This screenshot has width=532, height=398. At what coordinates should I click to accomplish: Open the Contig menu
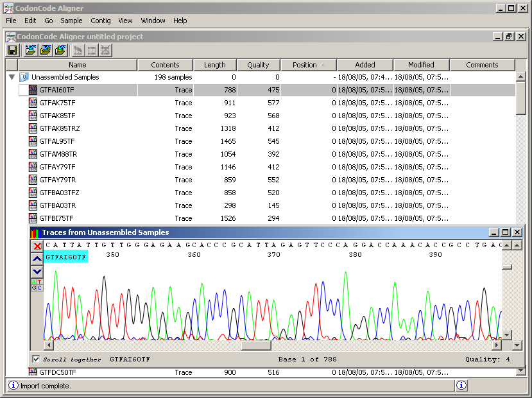pyautogui.click(x=100, y=21)
